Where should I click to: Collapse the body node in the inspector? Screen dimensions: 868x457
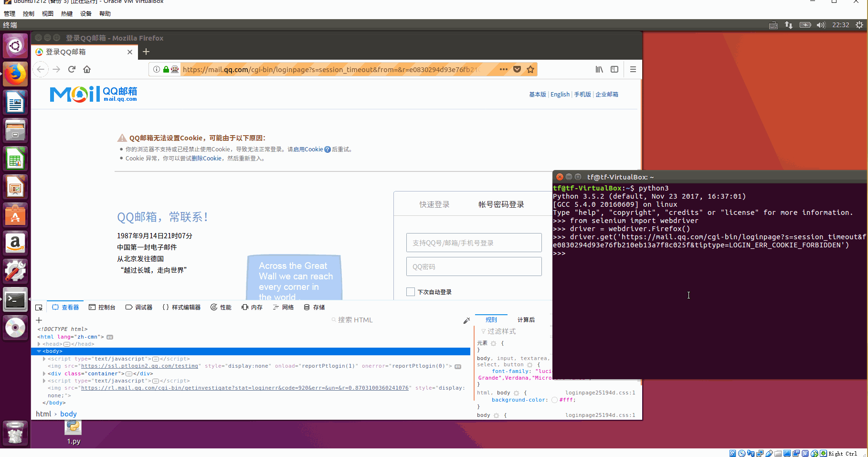[39, 351]
